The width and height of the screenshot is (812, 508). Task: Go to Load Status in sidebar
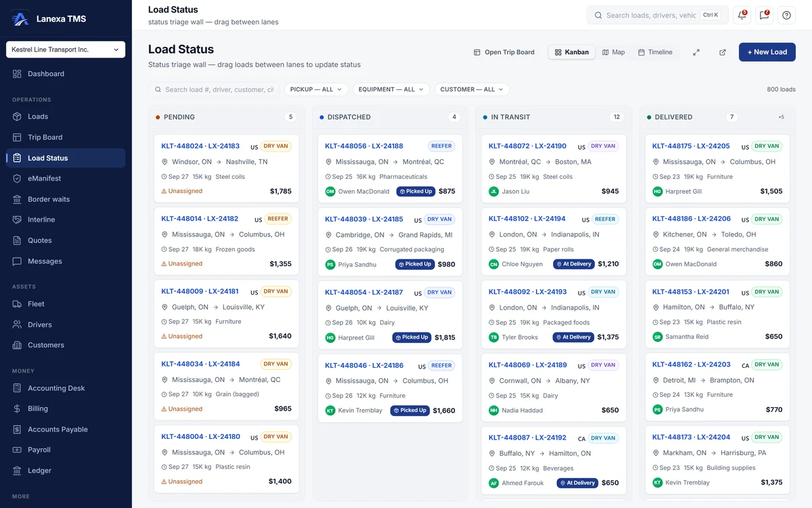pos(66,158)
